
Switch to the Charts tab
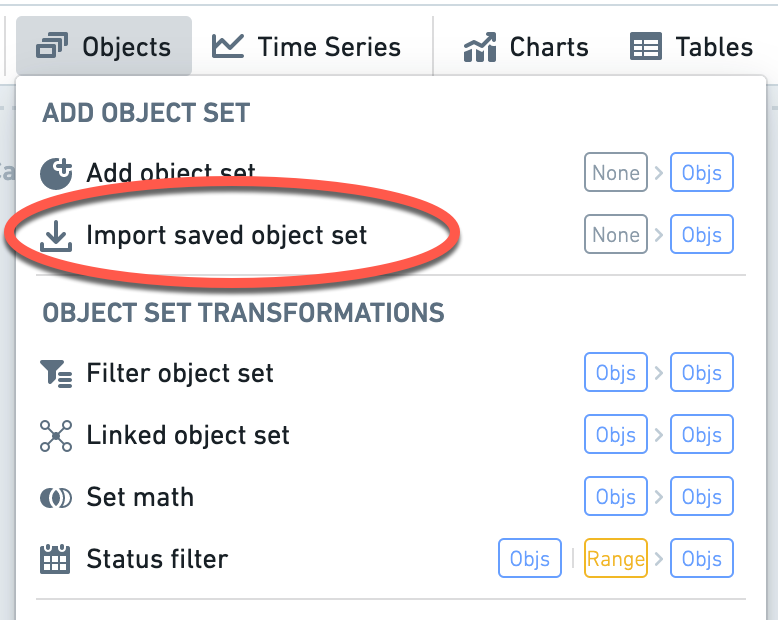[526, 47]
